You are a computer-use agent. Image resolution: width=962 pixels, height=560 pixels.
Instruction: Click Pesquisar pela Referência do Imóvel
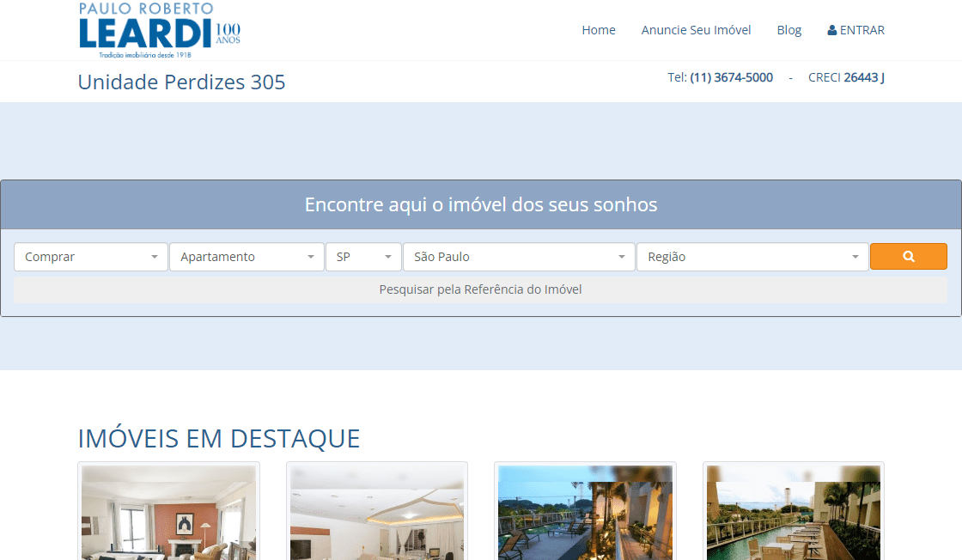[480, 289]
